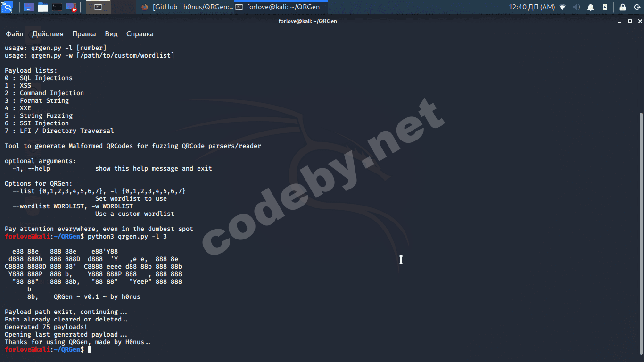Close the terminal window

639,21
